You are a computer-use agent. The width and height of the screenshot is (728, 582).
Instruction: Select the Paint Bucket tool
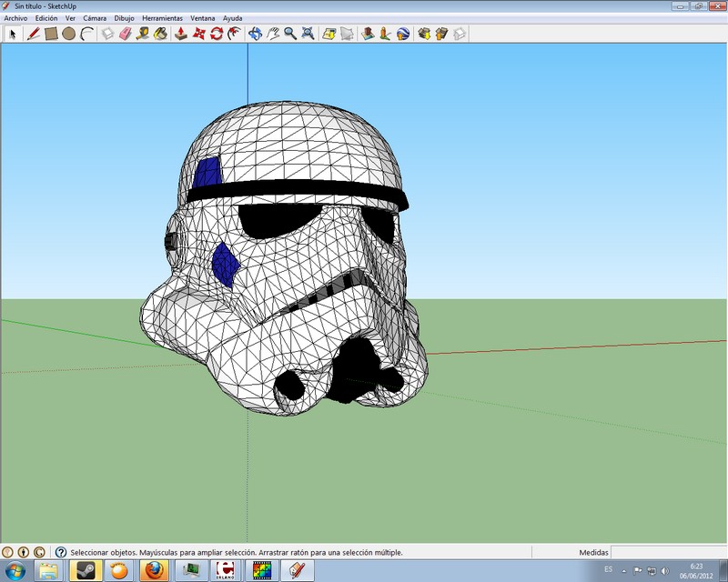pyautogui.click(x=161, y=34)
